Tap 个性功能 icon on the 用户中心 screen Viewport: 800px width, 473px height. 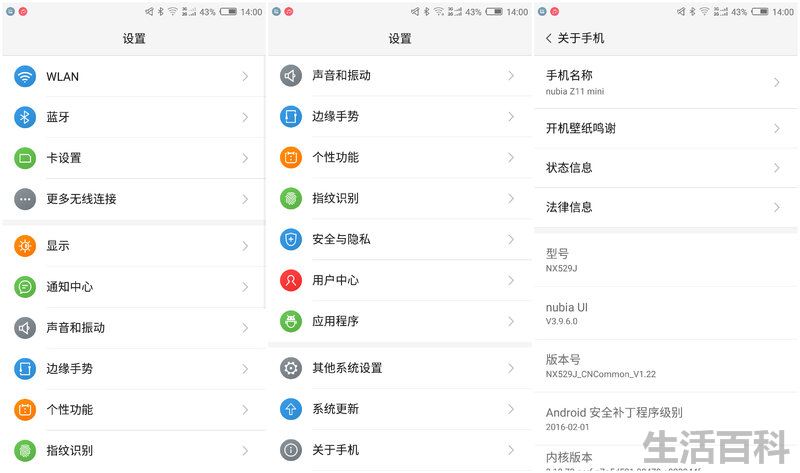291,157
